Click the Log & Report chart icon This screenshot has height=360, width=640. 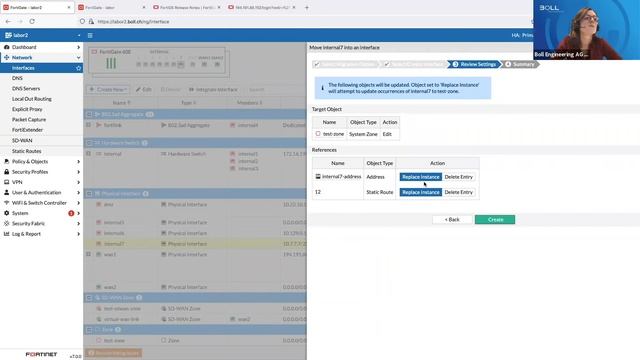coord(7,234)
